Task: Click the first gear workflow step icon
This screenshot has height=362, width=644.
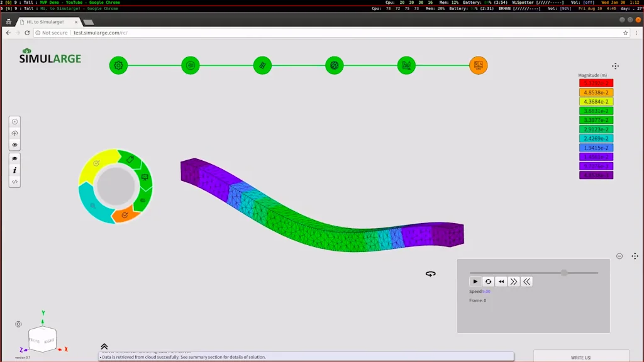Action: tap(119, 65)
